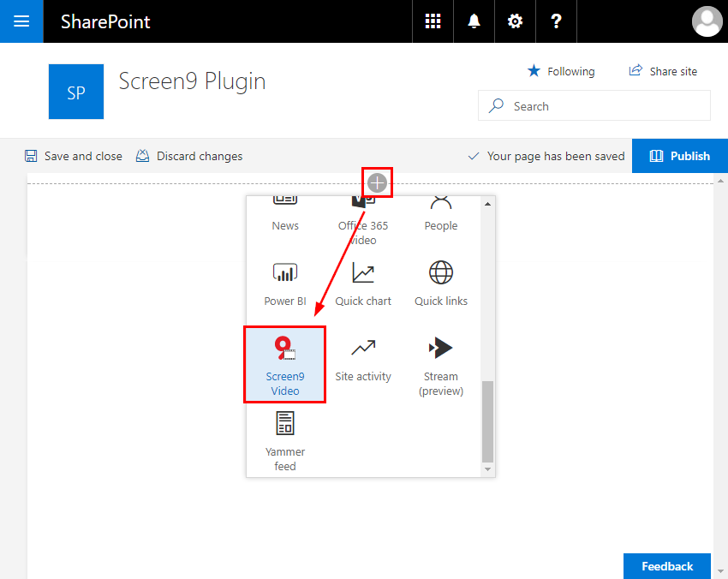This screenshot has height=579, width=728.
Task: Open the notifications bell
Action: (x=474, y=21)
